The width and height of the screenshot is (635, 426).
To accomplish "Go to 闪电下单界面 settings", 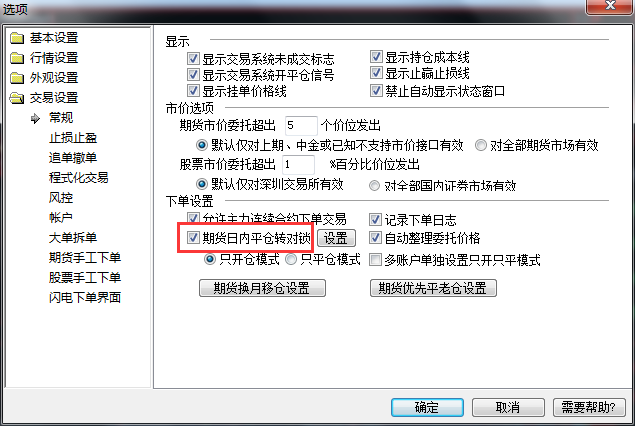I will (x=85, y=298).
